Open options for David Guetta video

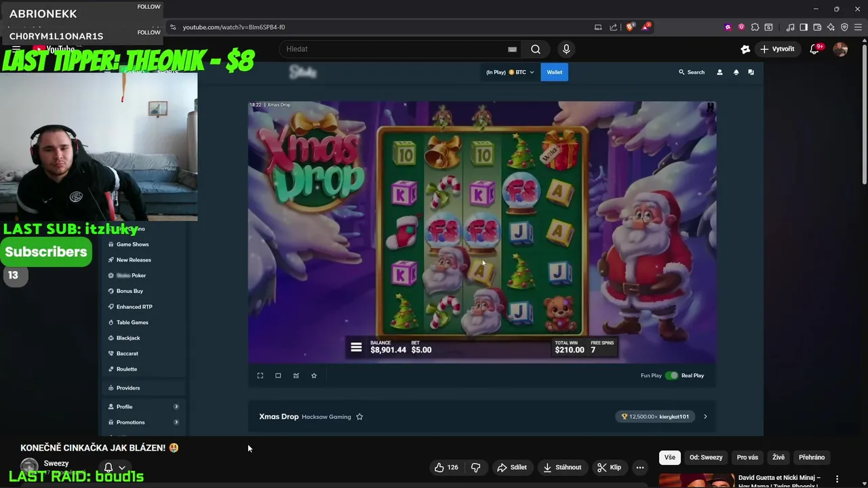837,479
